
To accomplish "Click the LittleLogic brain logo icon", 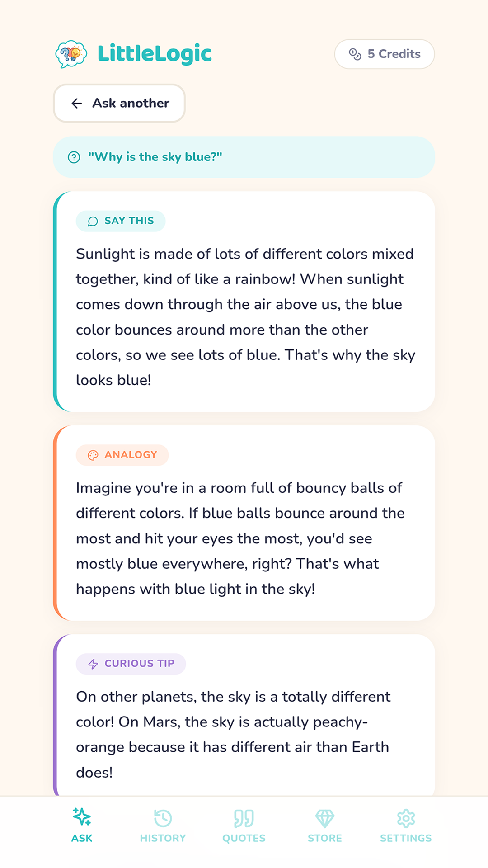I will coord(71,54).
